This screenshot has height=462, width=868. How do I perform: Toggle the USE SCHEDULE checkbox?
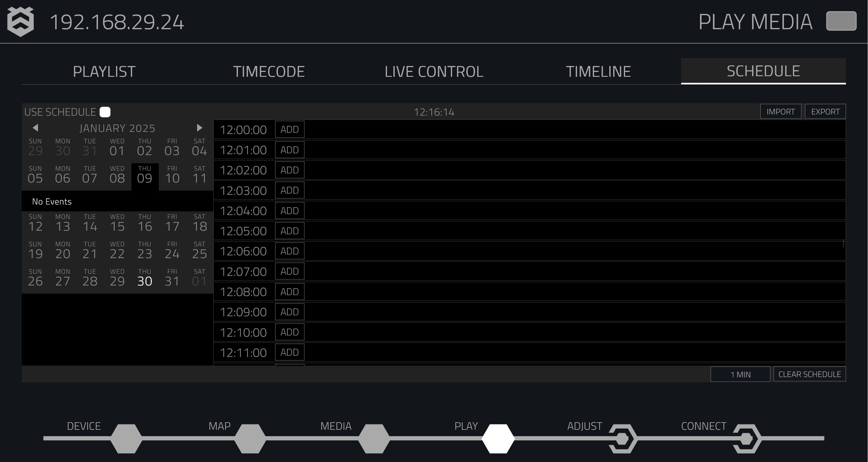105,112
